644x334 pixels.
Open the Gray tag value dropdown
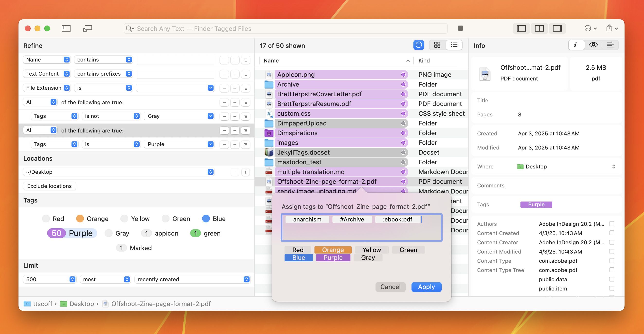tap(210, 116)
